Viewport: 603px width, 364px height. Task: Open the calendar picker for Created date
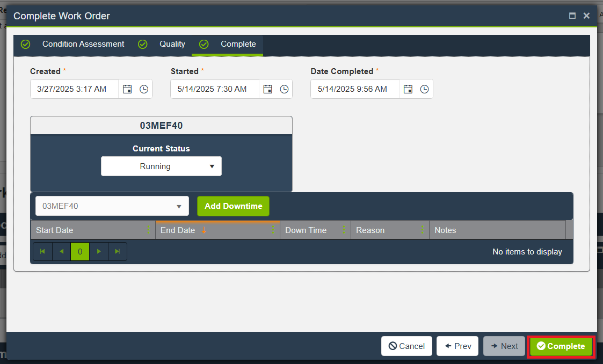pyautogui.click(x=127, y=89)
